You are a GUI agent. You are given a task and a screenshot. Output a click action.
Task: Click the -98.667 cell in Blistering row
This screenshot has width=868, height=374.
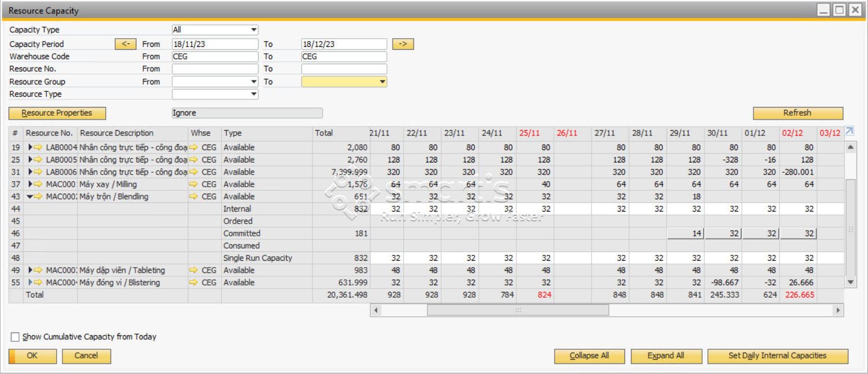click(723, 283)
